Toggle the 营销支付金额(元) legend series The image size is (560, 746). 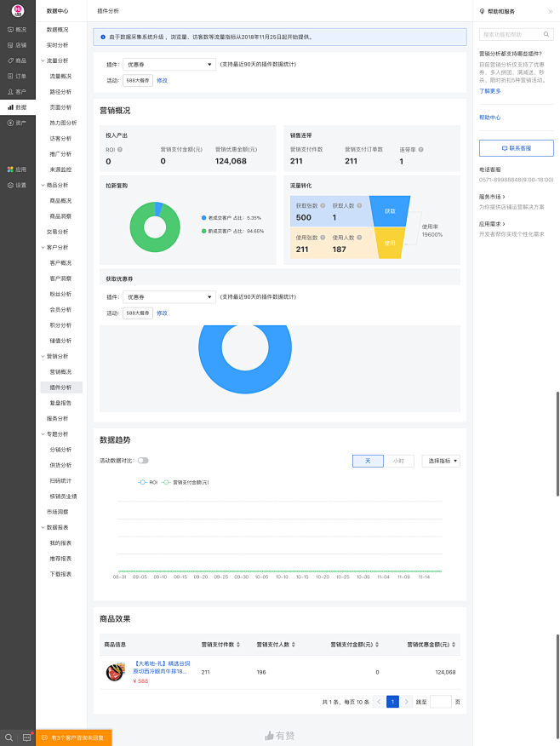pyautogui.click(x=186, y=482)
